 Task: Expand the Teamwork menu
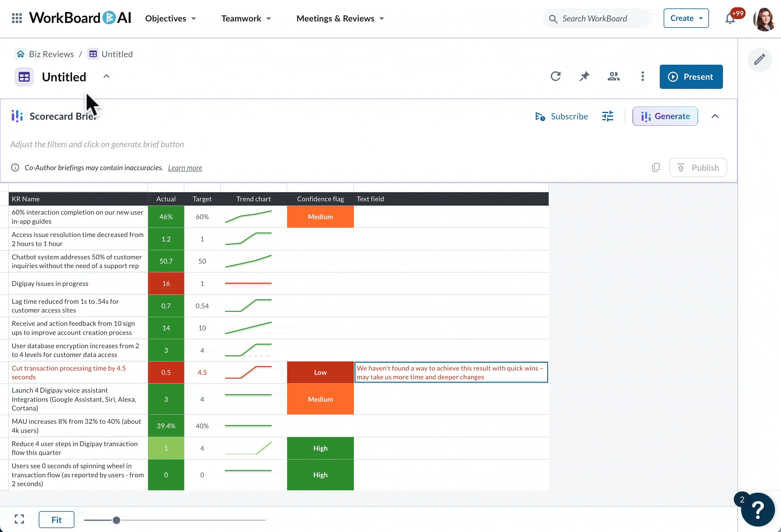point(246,18)
